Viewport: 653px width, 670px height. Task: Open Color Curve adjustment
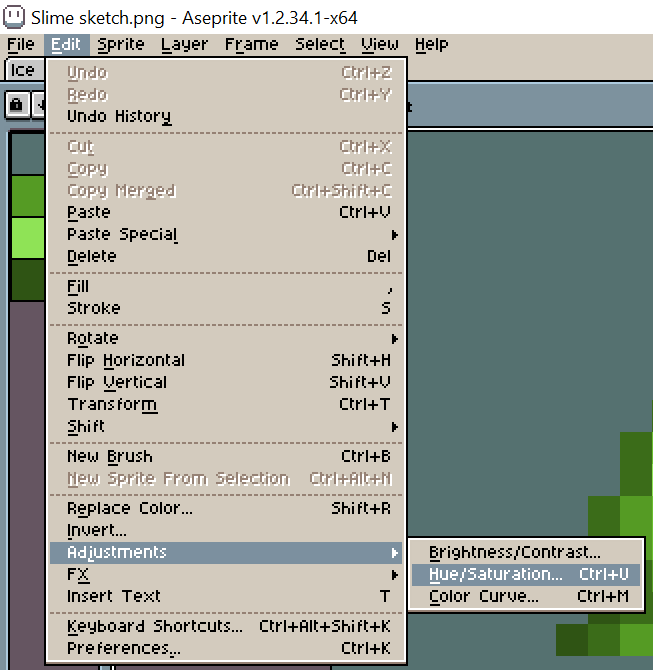pyautogui.click(x=526, y=596)
